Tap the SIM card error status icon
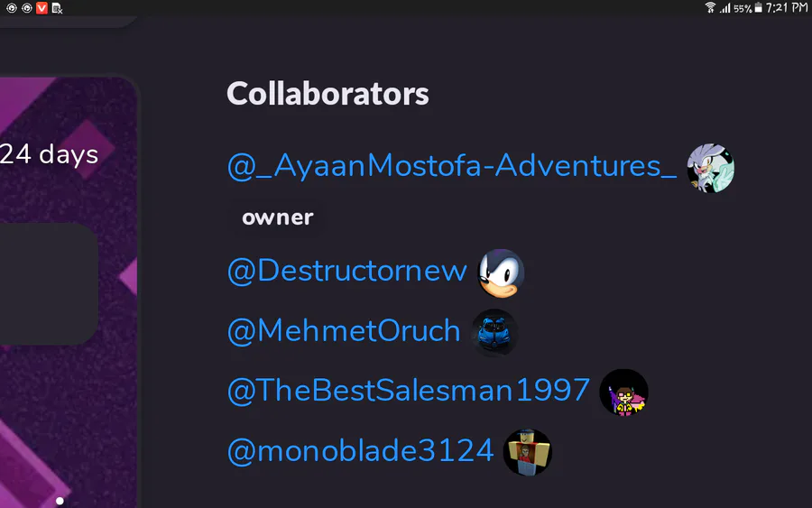812x508 pixels. point(57,8)
